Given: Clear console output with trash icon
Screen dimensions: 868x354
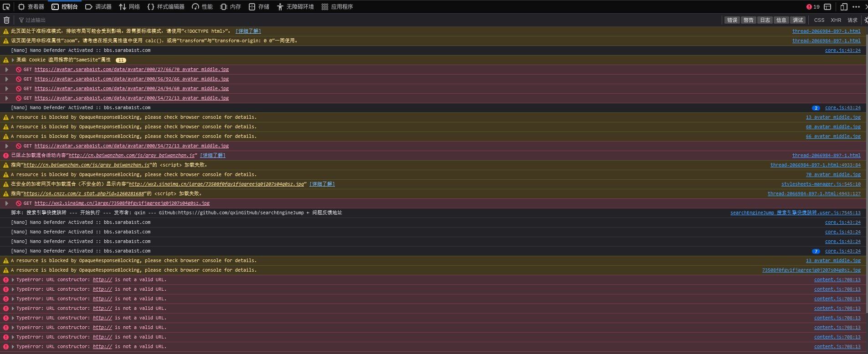Looking at the screenshot, I should click(x=6, y=20).
